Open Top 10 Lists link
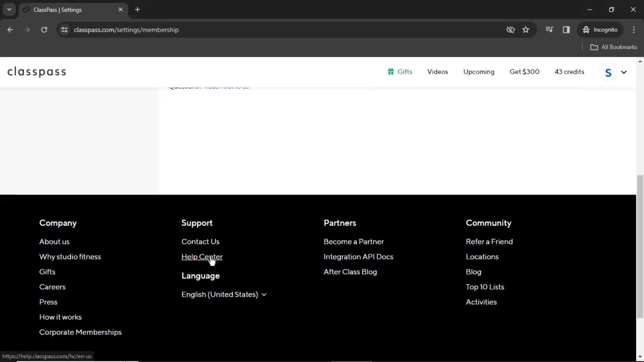 [x=485, y=287]
